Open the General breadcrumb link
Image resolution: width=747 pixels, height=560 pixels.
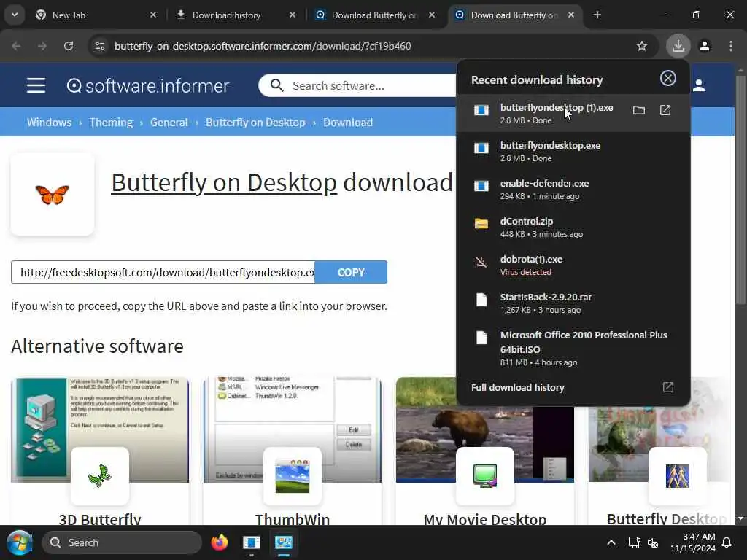point(169,122)
